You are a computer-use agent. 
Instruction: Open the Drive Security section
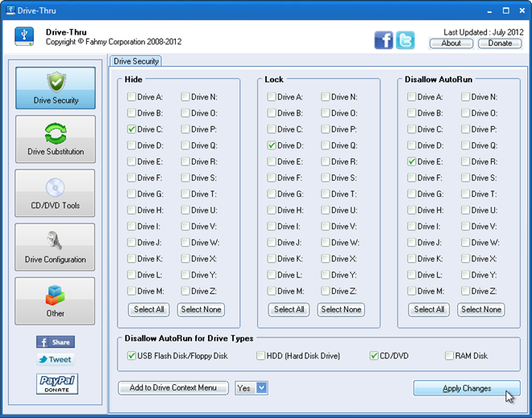55,88
